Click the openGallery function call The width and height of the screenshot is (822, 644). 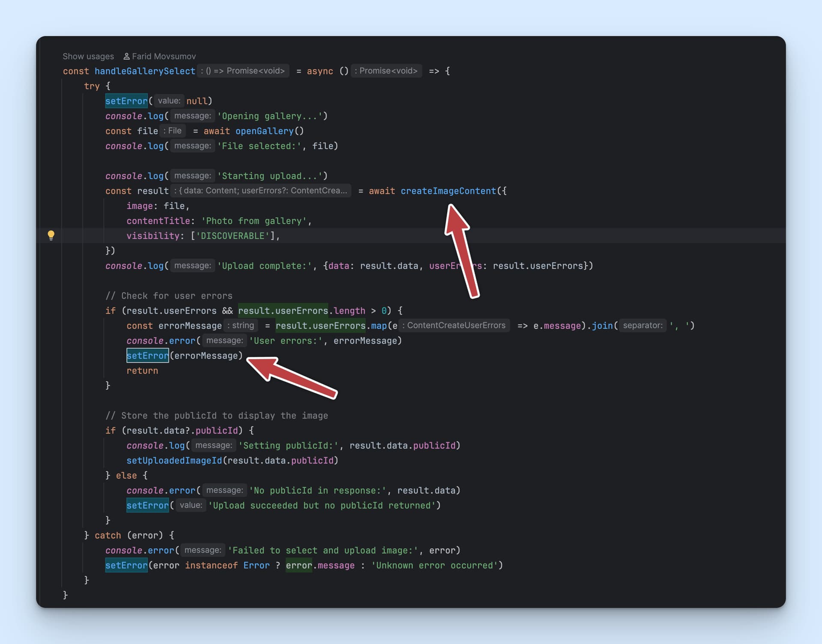(x=264, y=131)
